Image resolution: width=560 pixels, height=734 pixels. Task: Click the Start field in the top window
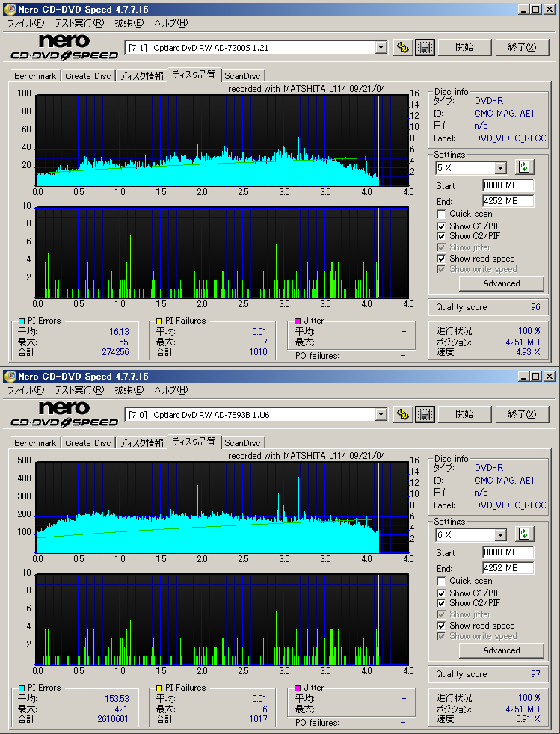click(508, 185)
